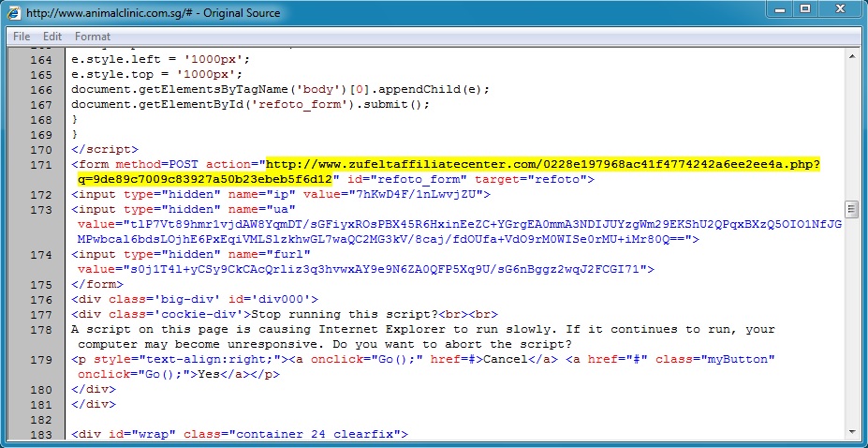This screenshot has height=448, width=868.
Task: Open the File menu
Action: click(22, 37)
